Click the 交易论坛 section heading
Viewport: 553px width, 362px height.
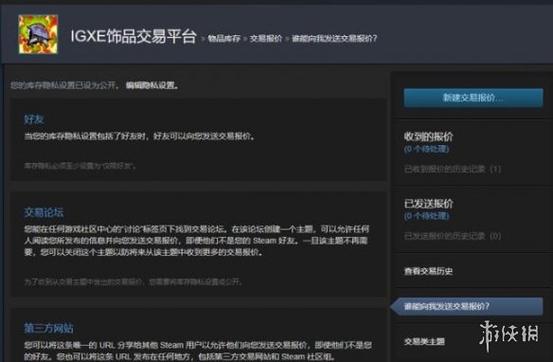click(44, 212)
